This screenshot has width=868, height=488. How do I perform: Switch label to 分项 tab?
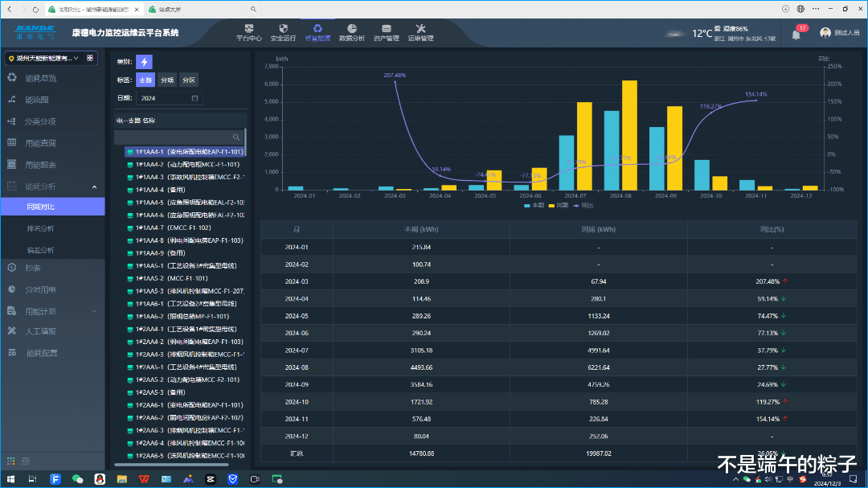pos(167,80)
